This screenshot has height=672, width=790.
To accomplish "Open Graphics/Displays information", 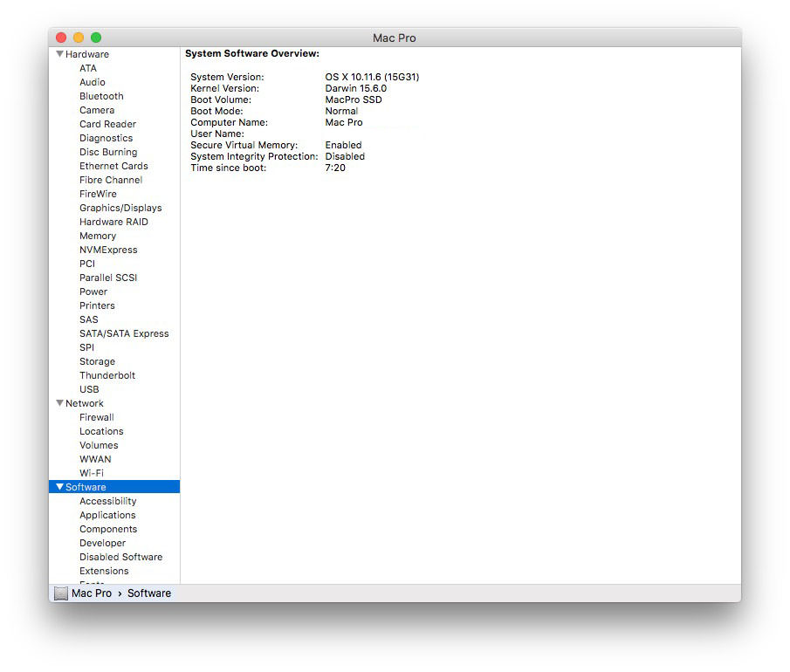I will coord(120,208).
